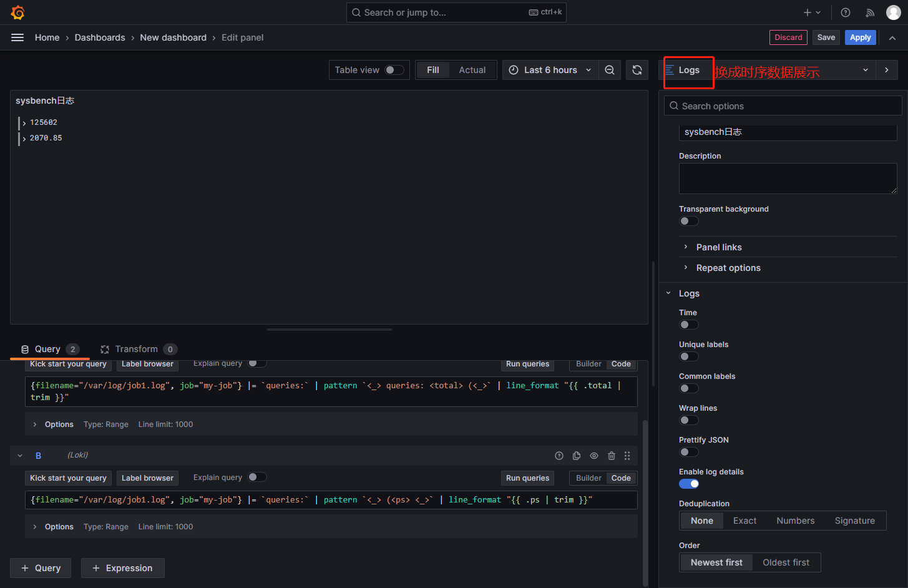Expand Repeat options section
This screenshot has height=588, width=908.
[x=728, y=268]
